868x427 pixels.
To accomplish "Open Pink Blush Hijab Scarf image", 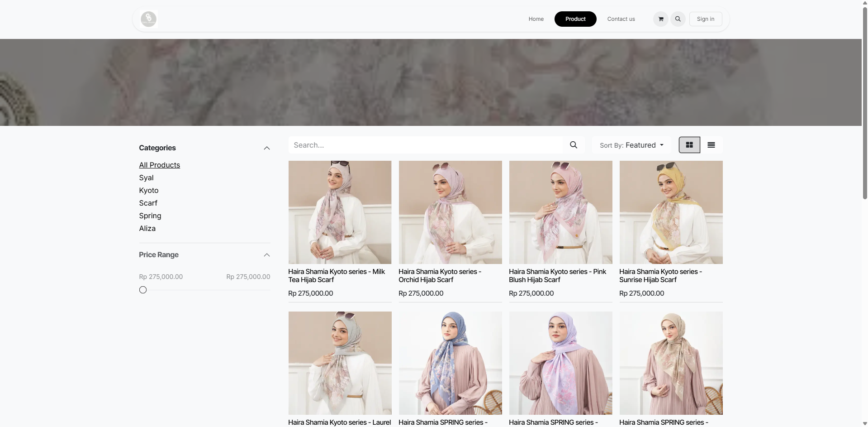I will click(561, 212).
